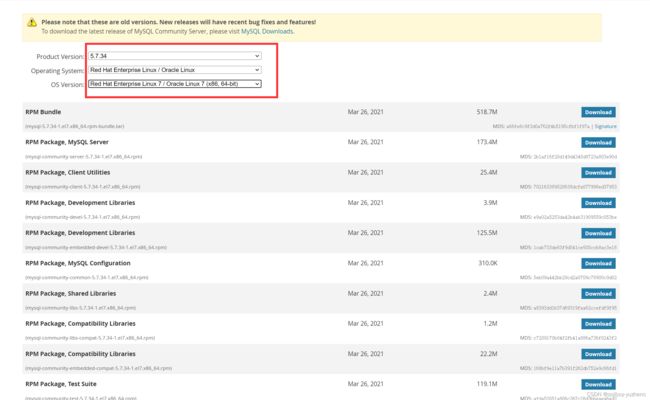Click the mysql-community-client file name

pos(83,187)
